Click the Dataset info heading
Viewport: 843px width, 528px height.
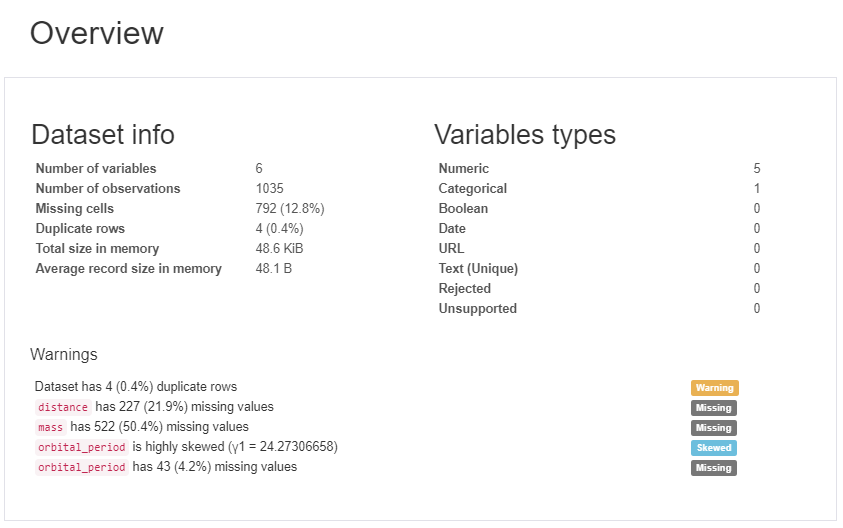[103, 135]
